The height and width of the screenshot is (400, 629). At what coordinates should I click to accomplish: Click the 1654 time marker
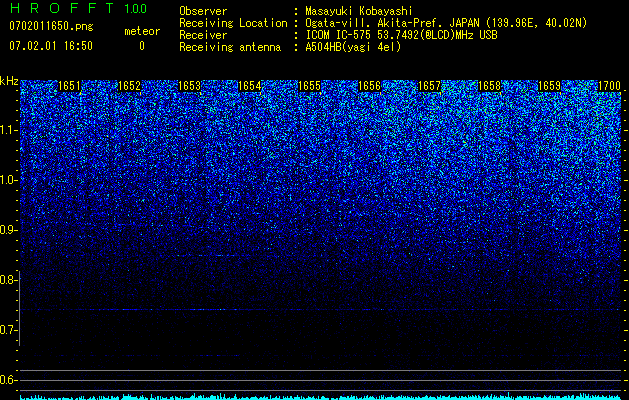pos(250,86)
